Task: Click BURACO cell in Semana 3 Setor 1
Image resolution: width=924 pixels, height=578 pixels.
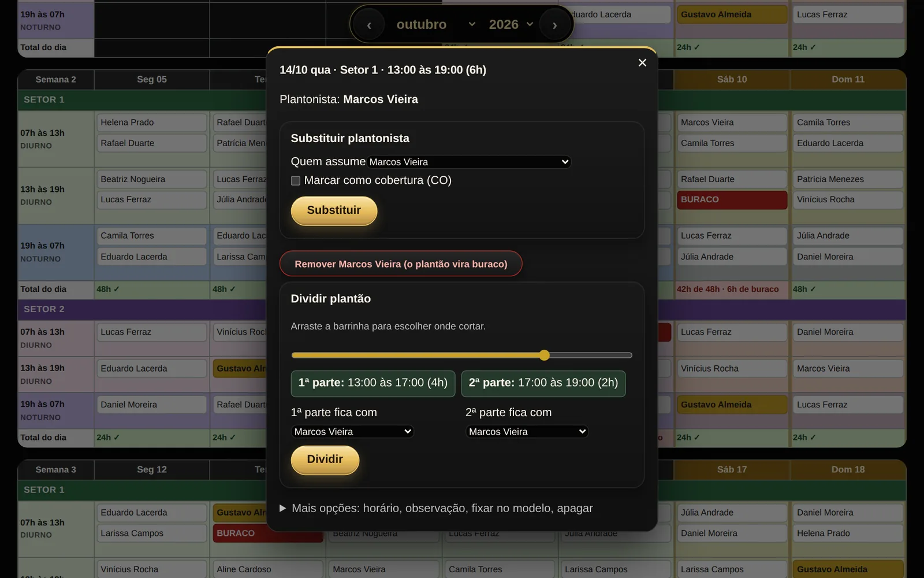Action: 268,533
